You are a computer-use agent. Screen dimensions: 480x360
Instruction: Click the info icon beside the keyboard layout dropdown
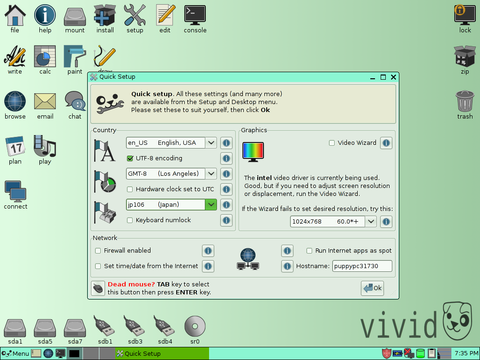[226, 205]
